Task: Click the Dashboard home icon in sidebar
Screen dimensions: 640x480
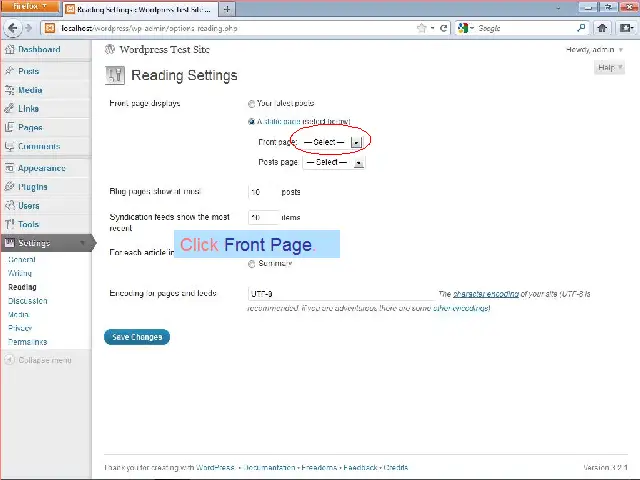Action: click(x=9, y=49)
